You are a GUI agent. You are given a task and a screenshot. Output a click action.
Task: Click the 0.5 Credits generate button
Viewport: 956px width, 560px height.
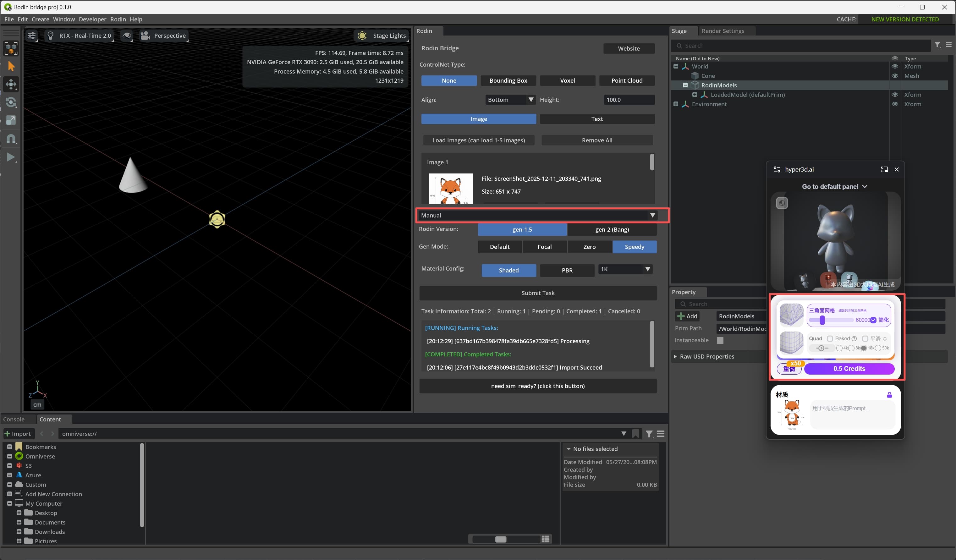click(849, 369)
